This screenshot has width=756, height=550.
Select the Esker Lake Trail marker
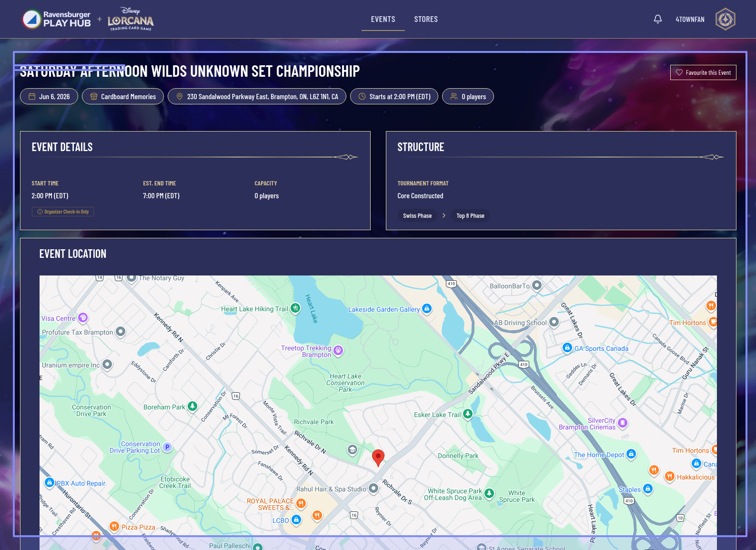468,414
